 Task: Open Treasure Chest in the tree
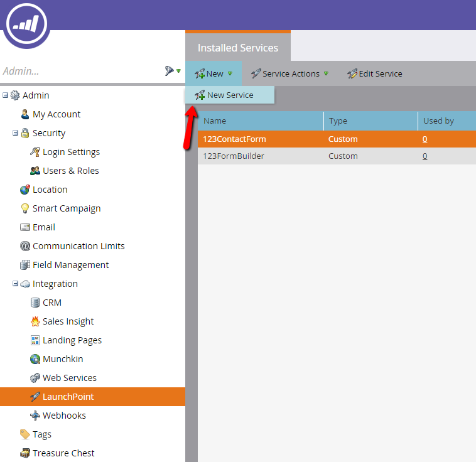click(63, 453)
